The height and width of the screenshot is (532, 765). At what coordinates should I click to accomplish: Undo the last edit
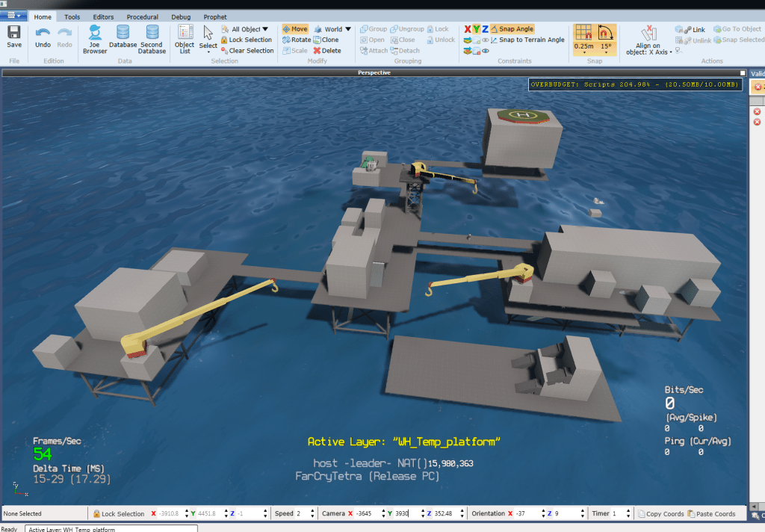pos(43,37)
